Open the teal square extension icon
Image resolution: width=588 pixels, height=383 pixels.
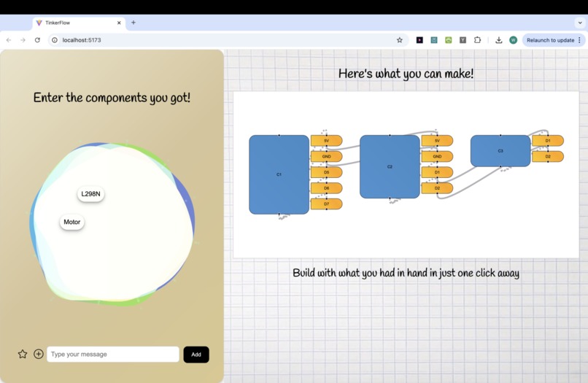click(434, 40)
